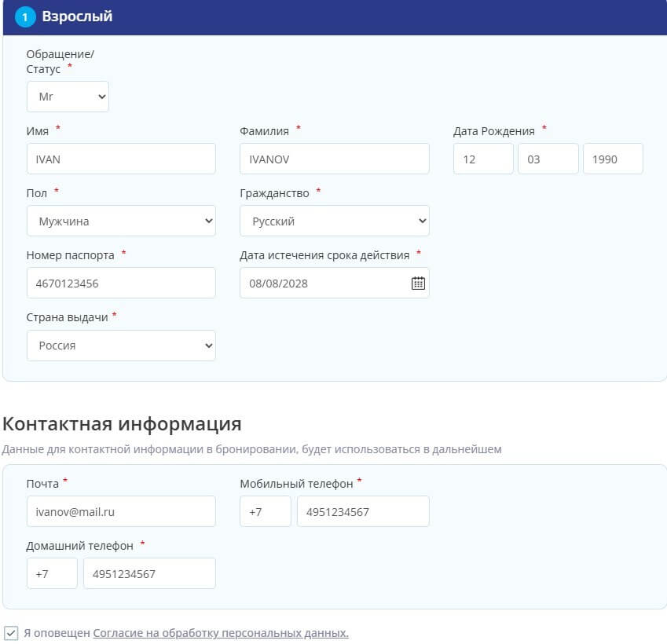The image size is (667, 644).
Task: Click the Фамилия field containing IVANOV
Action: coord(335,159)
